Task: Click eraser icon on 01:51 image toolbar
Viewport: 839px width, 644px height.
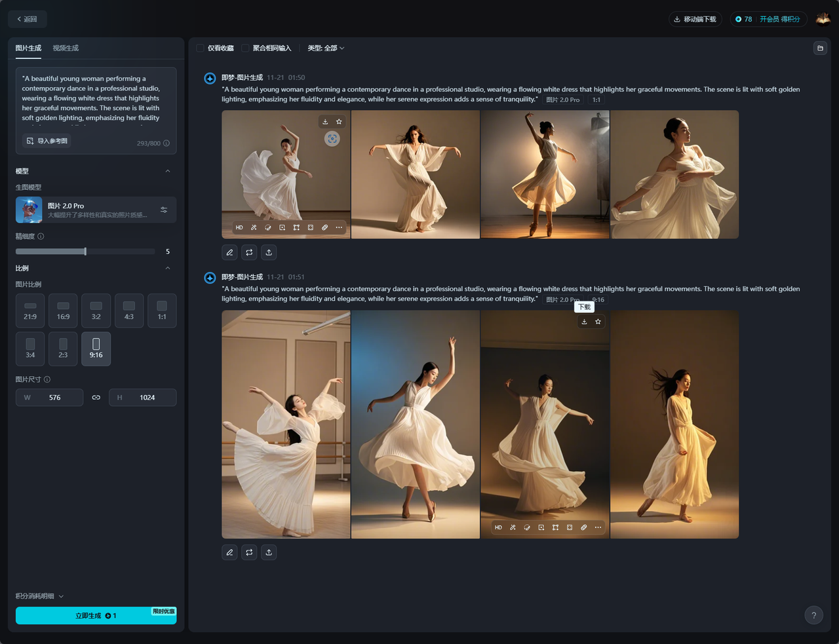Action: pyautogui.click(x=583, y=527)
